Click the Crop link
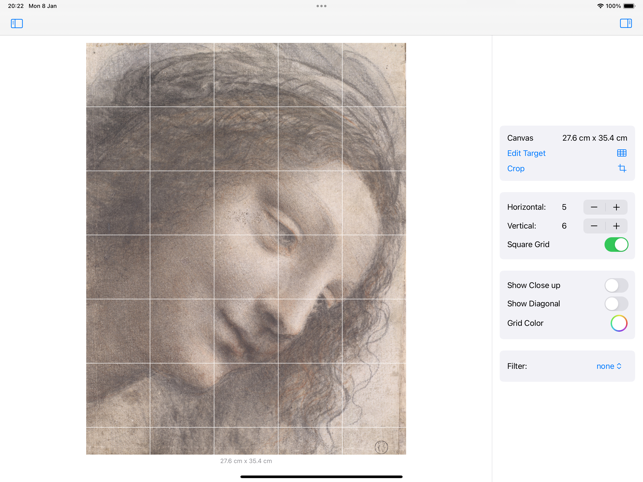The width and height of the screenshot is (643, 482). (516, 169)
